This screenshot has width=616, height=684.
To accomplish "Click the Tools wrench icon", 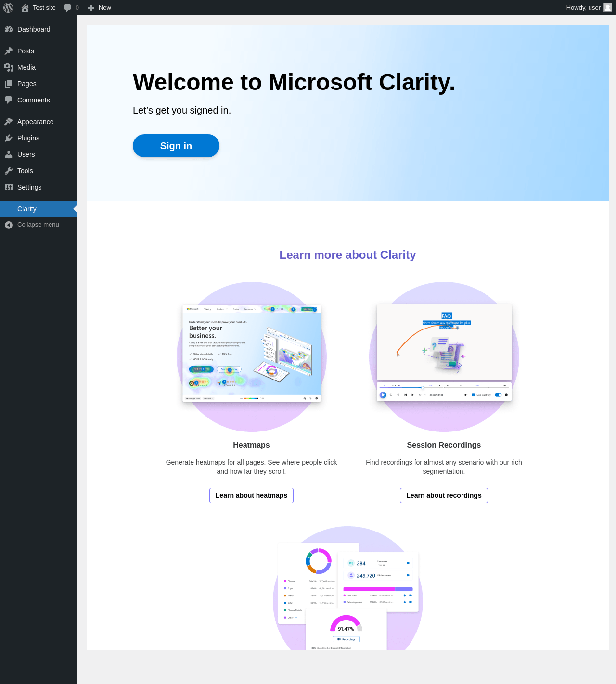I will click(9, 171).
